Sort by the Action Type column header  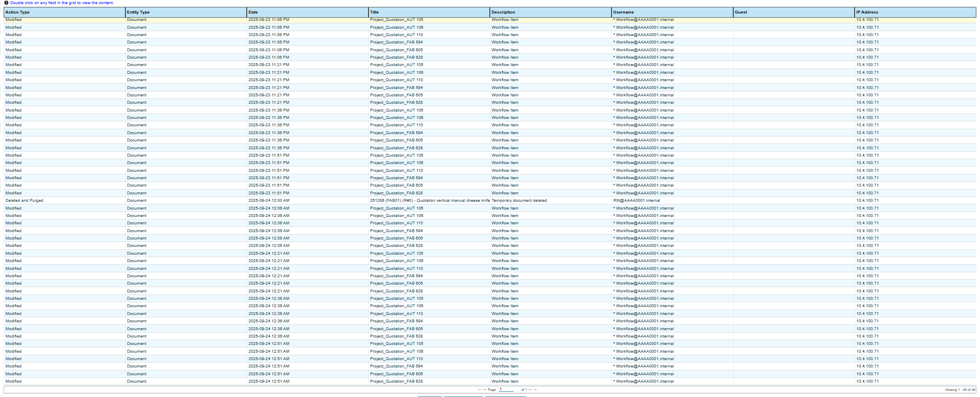coord(64,12)
